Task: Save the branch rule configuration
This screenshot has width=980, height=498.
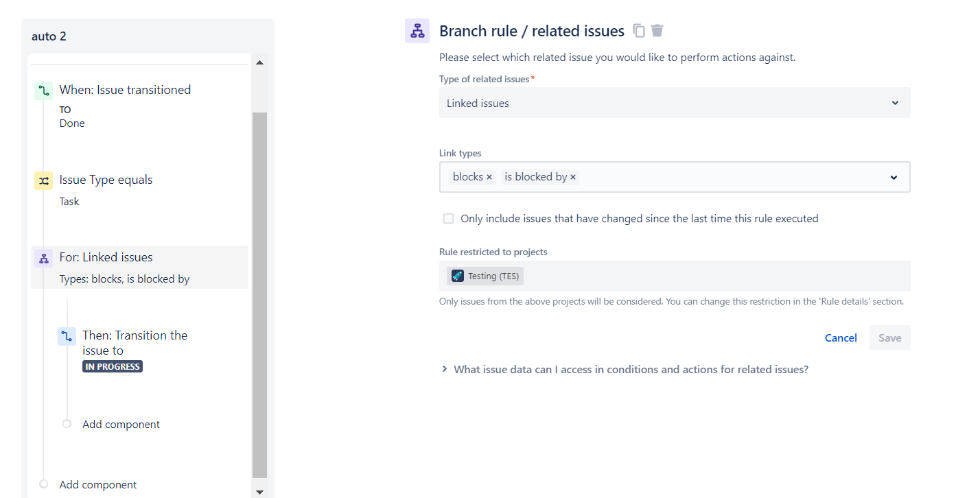Action: tap(889, 337)
